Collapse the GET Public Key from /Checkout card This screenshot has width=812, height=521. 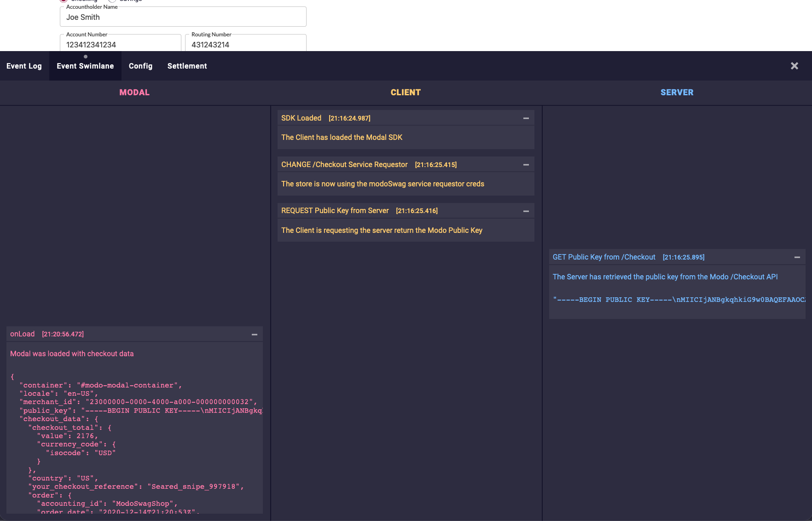pyautogui.click(x=797, y=257)
